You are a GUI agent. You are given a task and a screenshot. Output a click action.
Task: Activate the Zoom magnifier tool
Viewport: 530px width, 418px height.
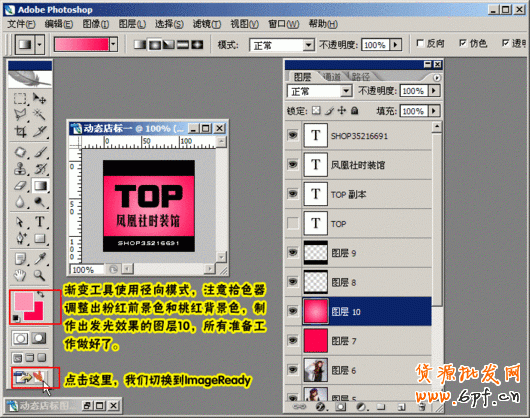pyautogui.click(x=40, y=275)
